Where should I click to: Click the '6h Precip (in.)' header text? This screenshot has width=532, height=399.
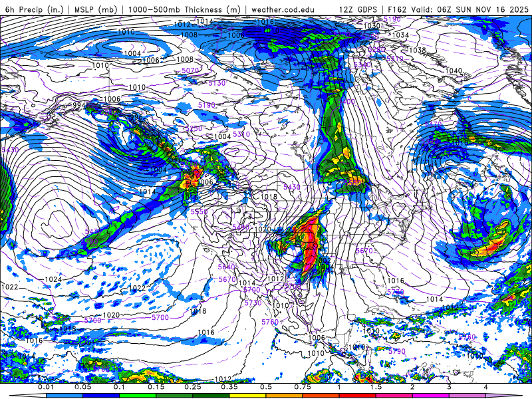point(35,9)
